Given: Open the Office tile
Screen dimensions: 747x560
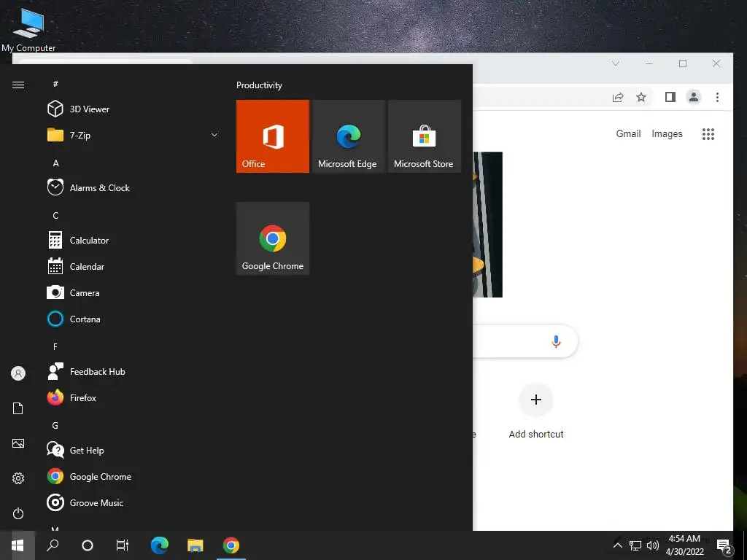Looking at the screenshot, I should click(273, 136).
